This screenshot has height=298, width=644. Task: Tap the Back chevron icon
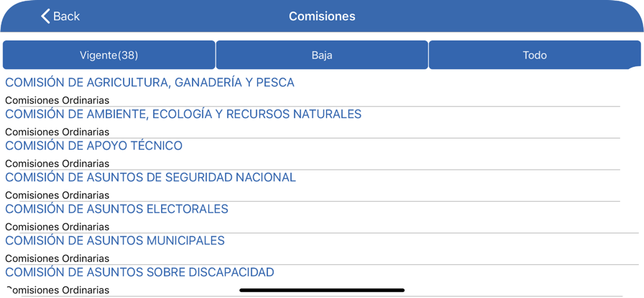45,17
